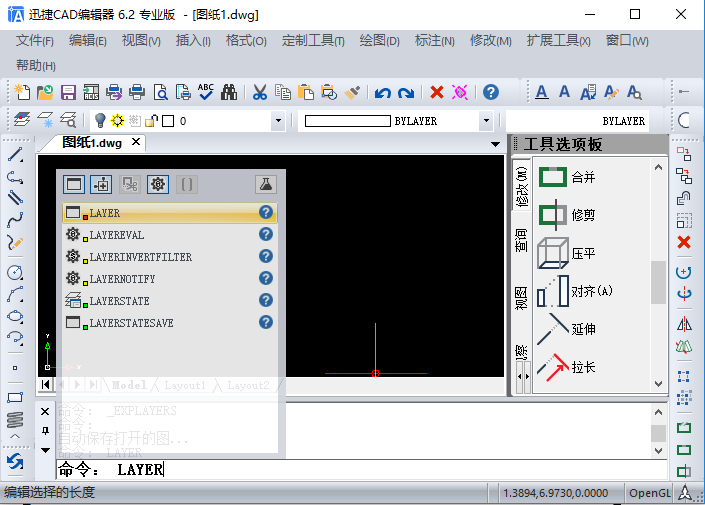The height and width of the screenshot is (505, 705).
Task: Click command history scroll down arrow
Action: pos(658,451)
